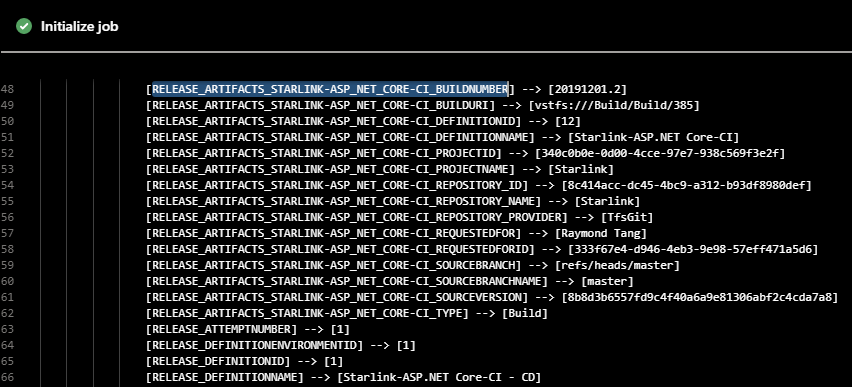Click the TfsGit provider value
Image resolution: width=852 pixels, height=387 pixels.
click(x=627, y=217)
